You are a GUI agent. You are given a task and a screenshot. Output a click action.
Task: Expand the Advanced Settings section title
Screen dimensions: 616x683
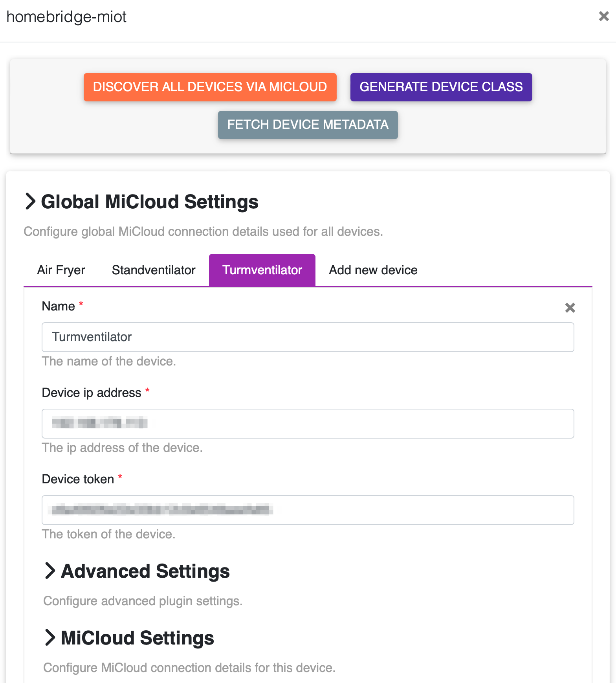pyautogui.click(x=145, y=571)
